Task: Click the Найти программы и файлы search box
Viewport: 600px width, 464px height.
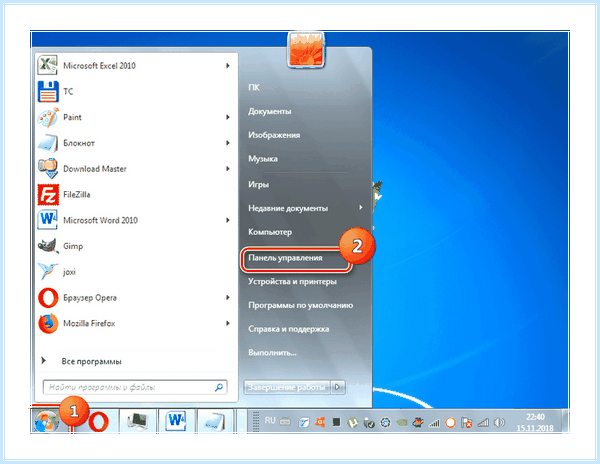Action: [135, 387]
